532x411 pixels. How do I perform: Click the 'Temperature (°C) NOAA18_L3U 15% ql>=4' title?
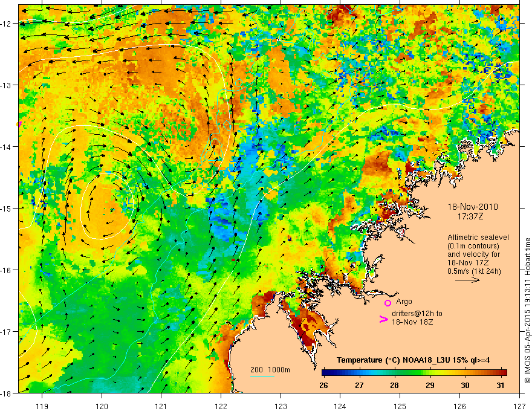413,360
